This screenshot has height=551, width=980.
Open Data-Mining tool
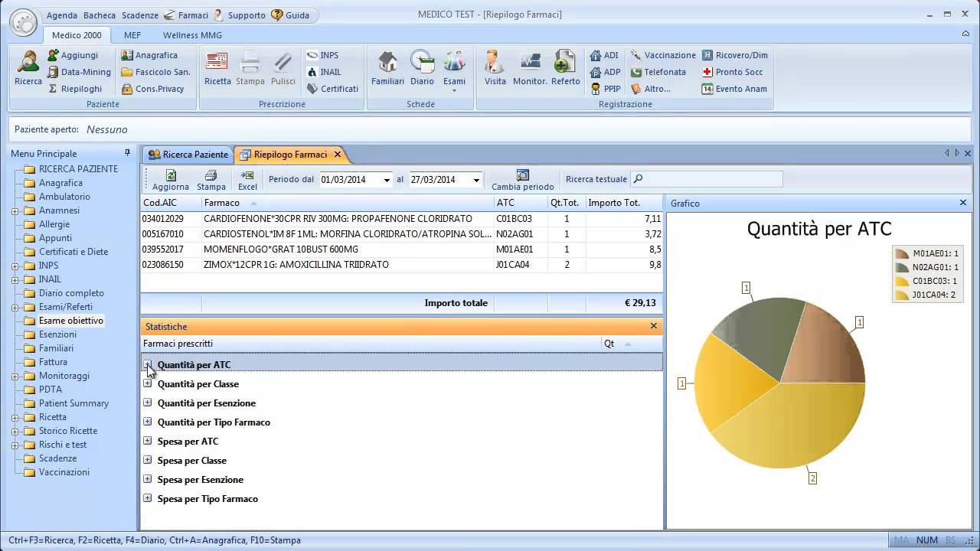(79, 72)
